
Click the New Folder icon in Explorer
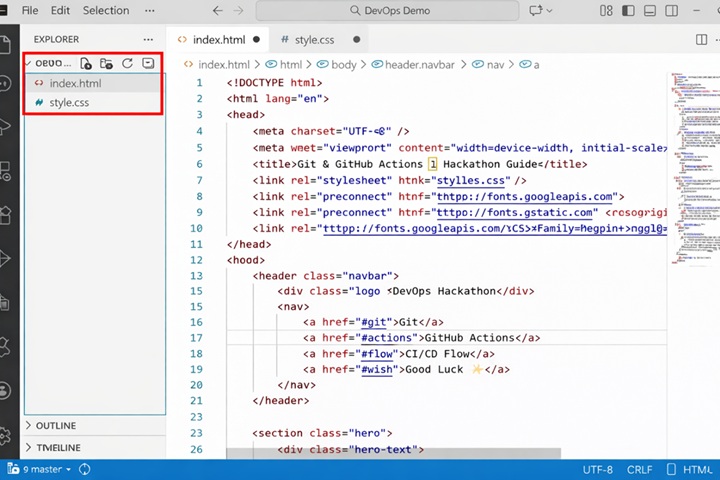[106, 63]
